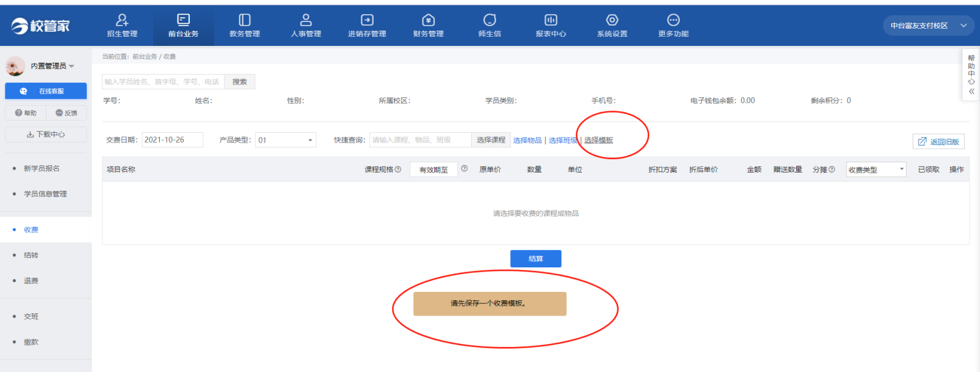
Task: Click the 选择模板 link
Action: [x=598, y=140]
